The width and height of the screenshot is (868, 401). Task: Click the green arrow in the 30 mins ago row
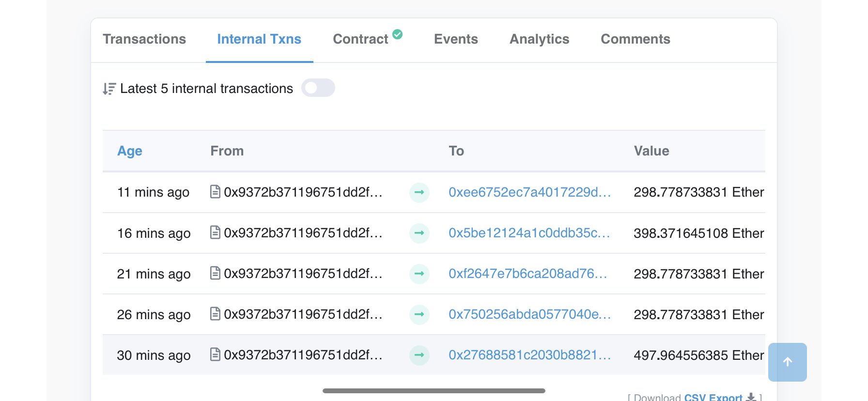click(419, 355)
